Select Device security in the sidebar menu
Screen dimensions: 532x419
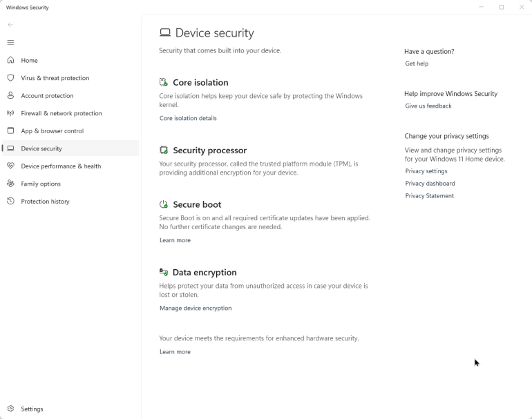click(x=70, y=148)
